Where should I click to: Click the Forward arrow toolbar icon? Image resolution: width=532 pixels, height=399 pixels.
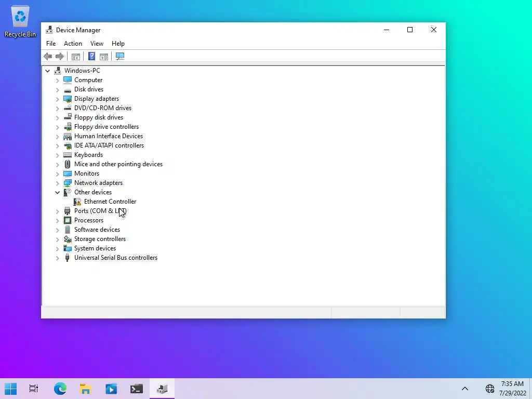click(x=59, y=56)
